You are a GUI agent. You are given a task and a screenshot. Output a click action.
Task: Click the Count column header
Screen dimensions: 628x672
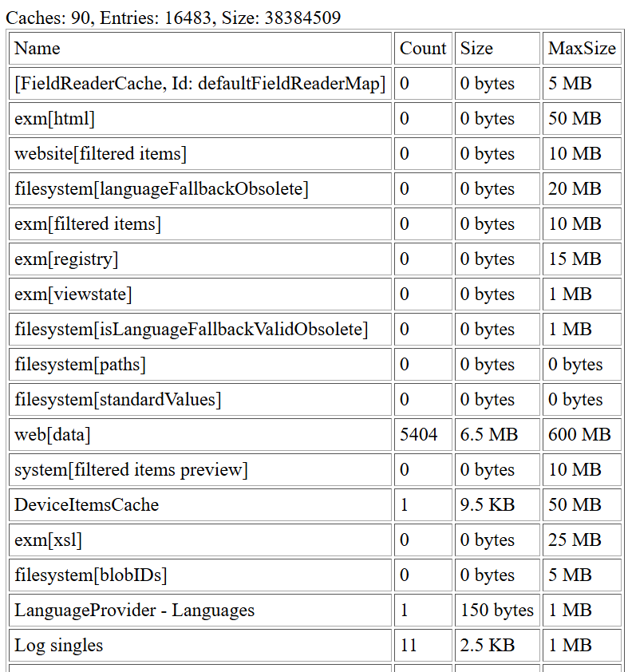[x=423, y=49]
